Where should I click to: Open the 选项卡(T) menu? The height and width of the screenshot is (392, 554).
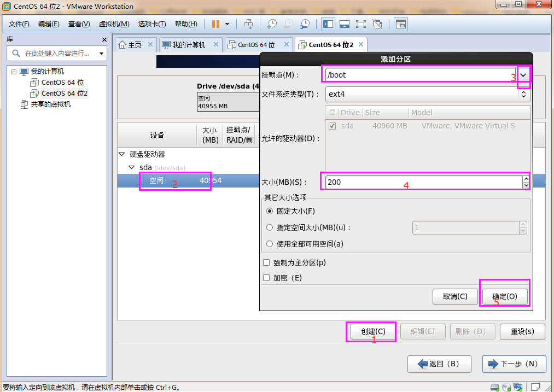pos(152,24)
